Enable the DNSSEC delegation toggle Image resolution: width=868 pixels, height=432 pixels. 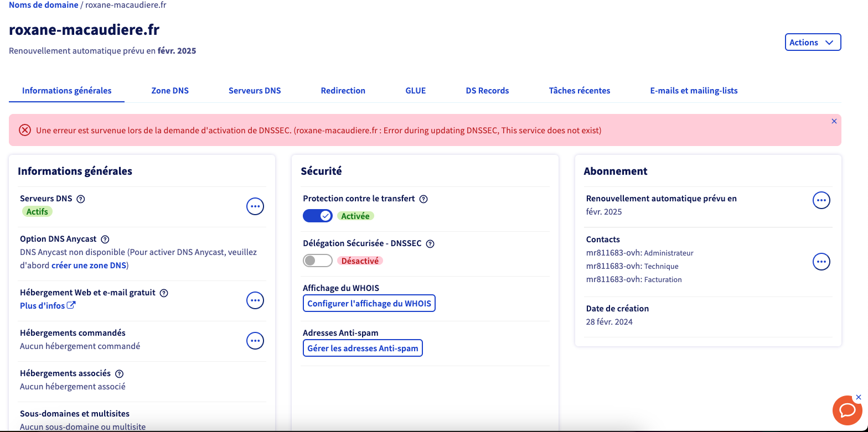pyautogui.click(x=317, y=261)
